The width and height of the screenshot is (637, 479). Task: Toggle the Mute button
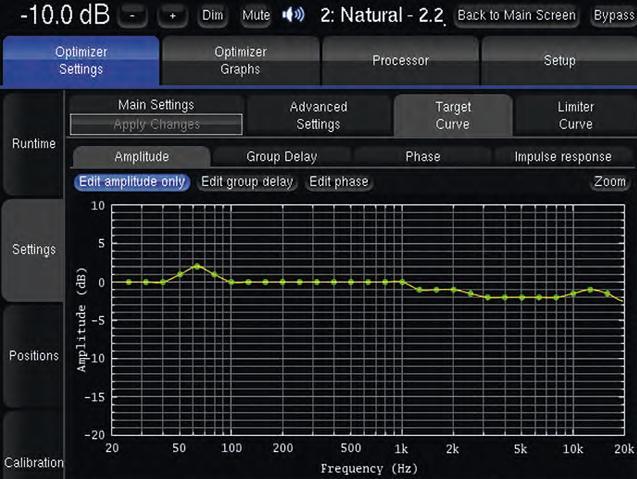[256, 15]
